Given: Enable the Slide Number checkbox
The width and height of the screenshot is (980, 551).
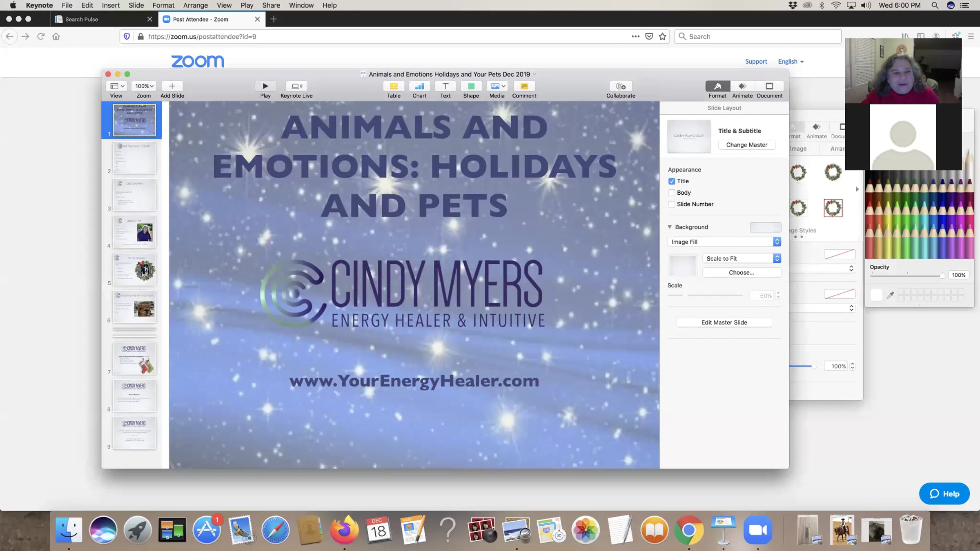Looking at the screenshot, I should 672,204.
